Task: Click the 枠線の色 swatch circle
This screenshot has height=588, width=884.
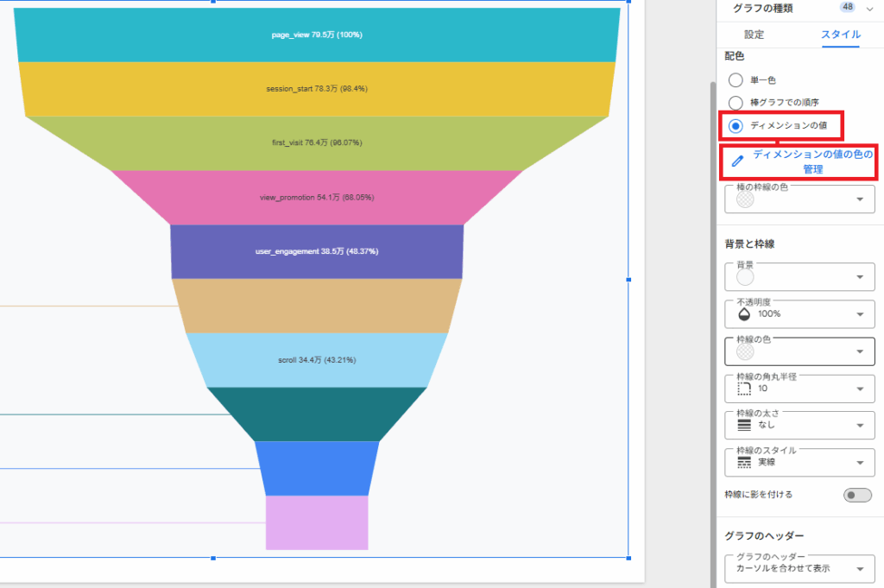Action: pos(745,351)
